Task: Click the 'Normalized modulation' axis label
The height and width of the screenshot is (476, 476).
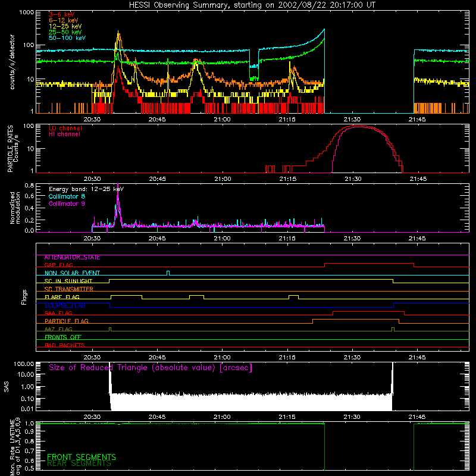Action: pos(15,208)
